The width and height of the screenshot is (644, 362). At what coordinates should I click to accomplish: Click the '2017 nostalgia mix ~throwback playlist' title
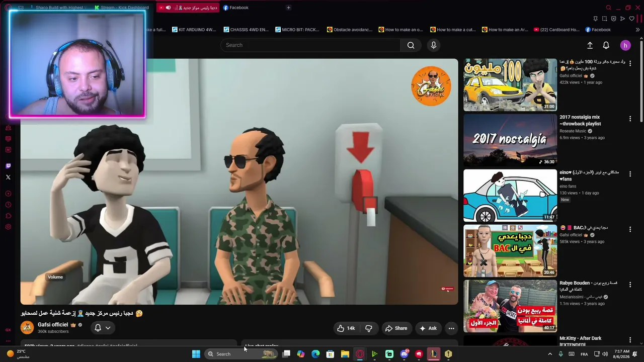(580, 120)
